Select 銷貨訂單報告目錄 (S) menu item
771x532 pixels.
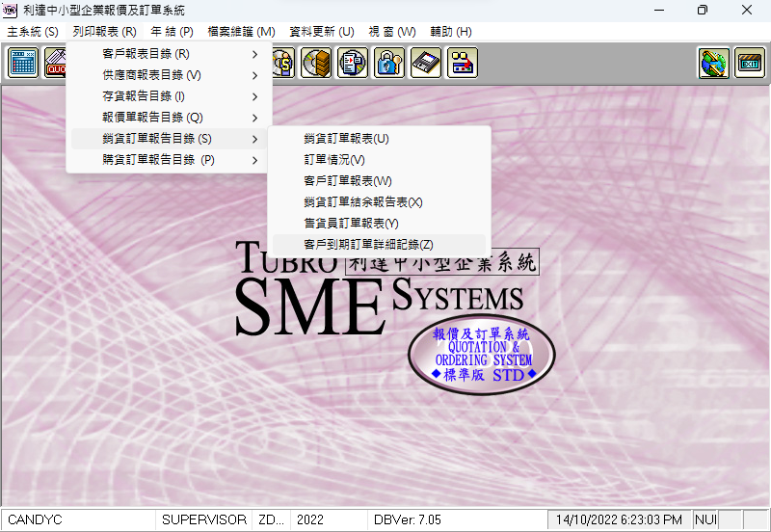(x=170, y=139)
